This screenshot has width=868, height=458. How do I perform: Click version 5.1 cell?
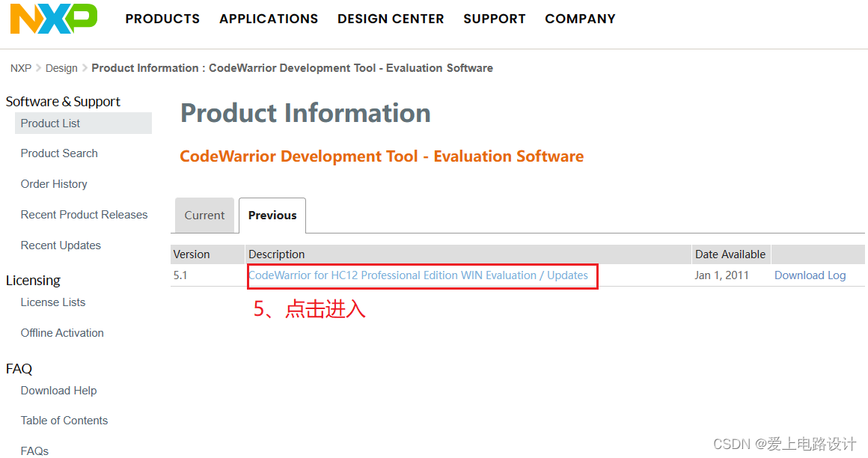pos(180,275)
